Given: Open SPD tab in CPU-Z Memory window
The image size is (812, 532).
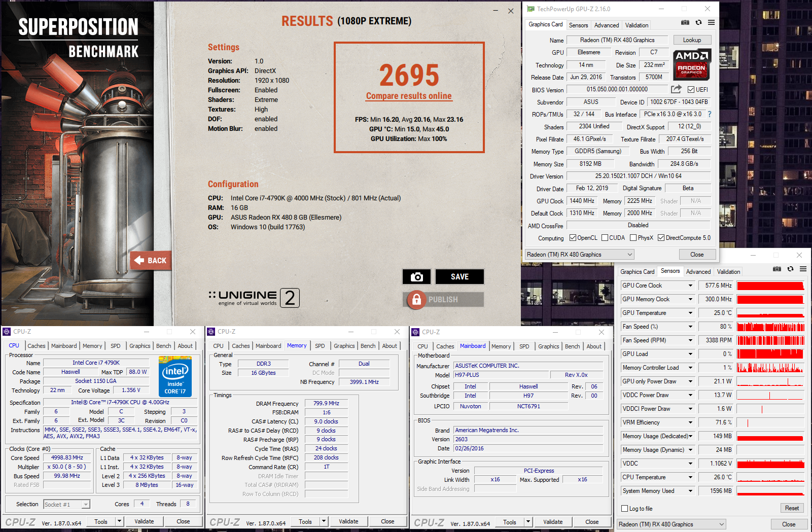Looking at the screenshot, I should [320, 346].
